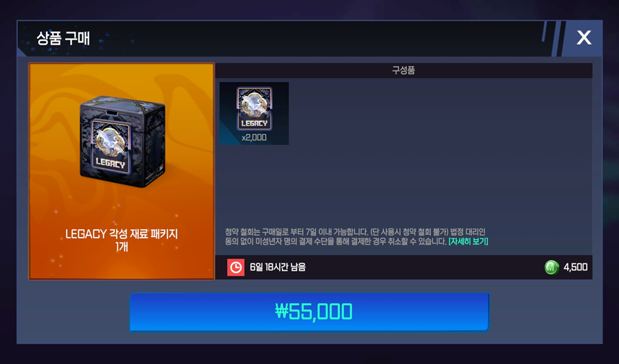Click the 6일 18시간 남음 remaining time text
Screen dimensions: 619x364
[x=277, y=267]
